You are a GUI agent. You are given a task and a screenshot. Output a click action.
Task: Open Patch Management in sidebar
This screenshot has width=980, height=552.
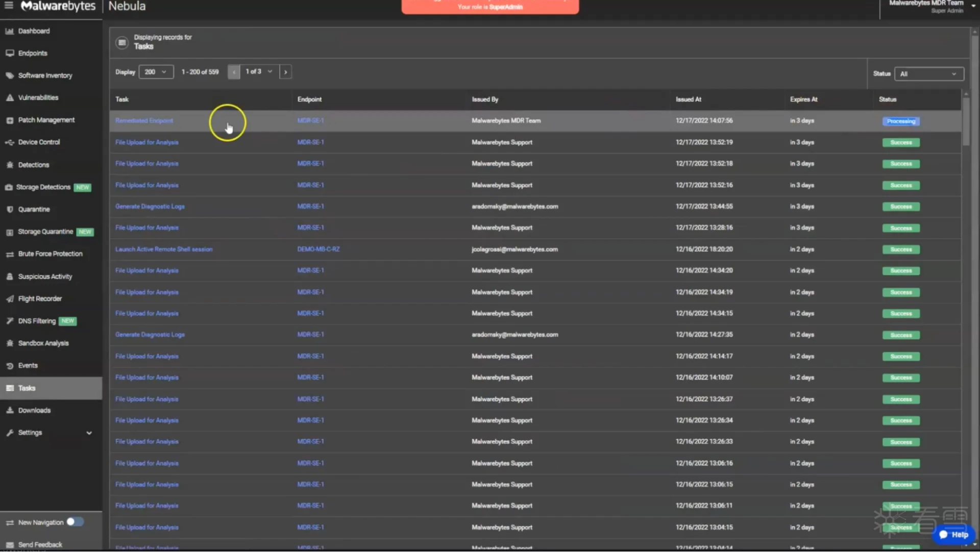[46, 120]
